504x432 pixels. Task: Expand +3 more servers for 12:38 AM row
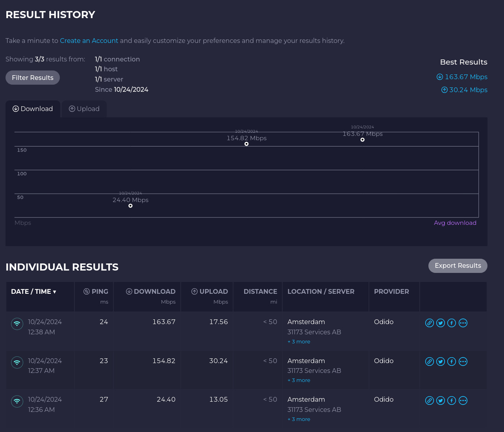click(299, 342)
